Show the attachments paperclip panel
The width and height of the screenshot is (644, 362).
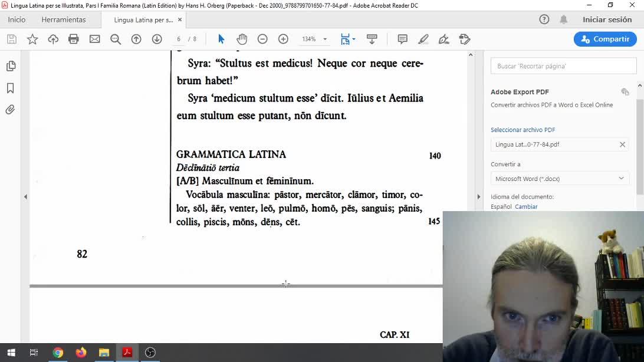click(11, 110)
